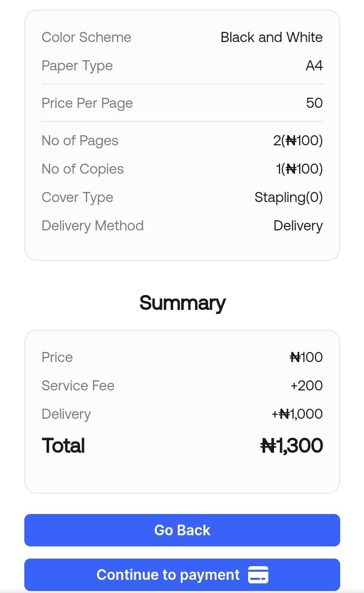Click the Price Per Page label
The image size is (364, 593).
coord(87,103)
